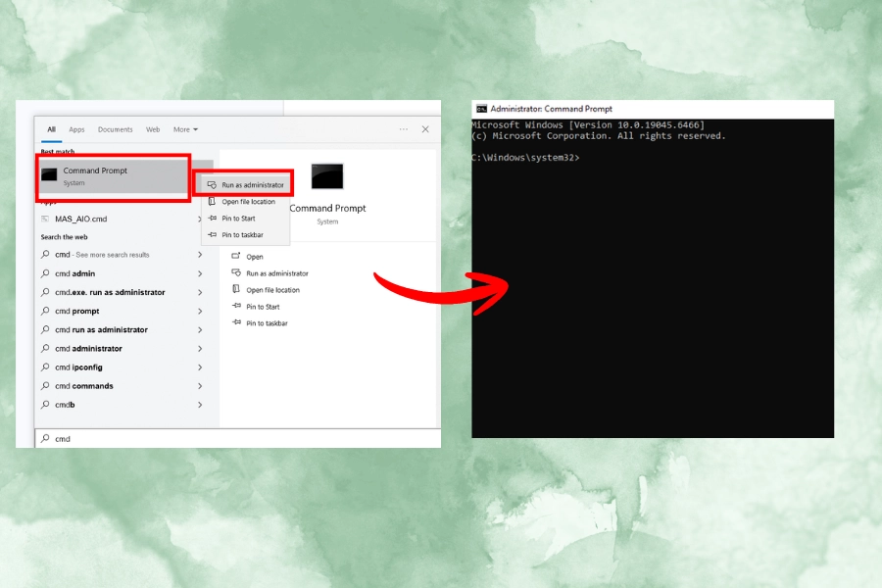Expand the More filter dropdown

(185, 129)
